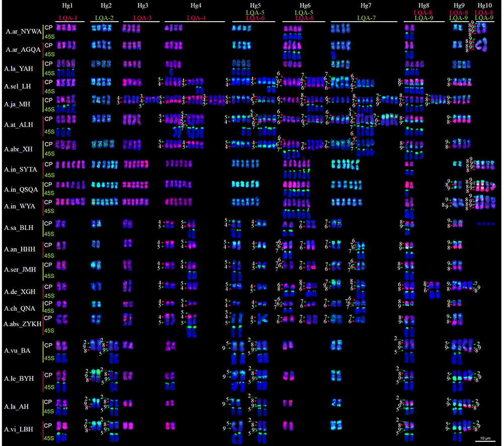504x446 pixels.
Task: Select Hg10 chromosome images in A.ar_AGQA row
Action: coord(481,44)
